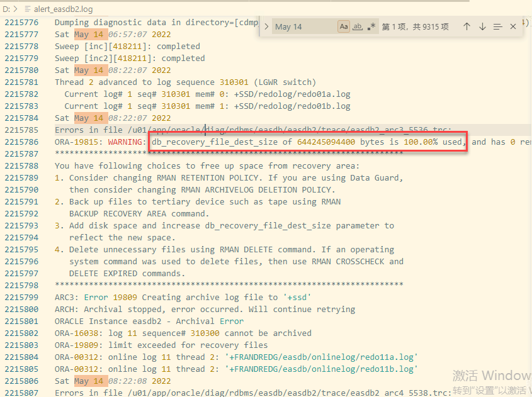Viewport: 532px width, 397px height.
Task: Click line number 2215799
Action: pyautogui.click(x=21, y=298)
